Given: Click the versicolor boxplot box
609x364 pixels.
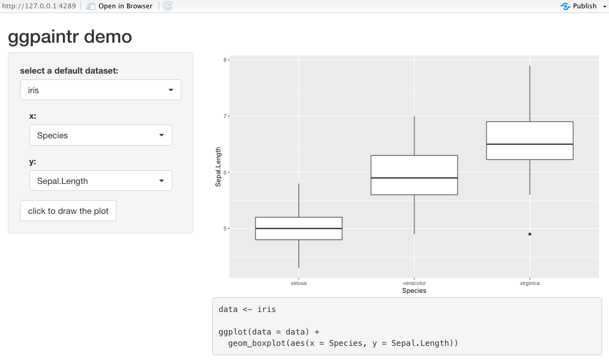Looking at the screenshot, I should (x=414, y=175).
